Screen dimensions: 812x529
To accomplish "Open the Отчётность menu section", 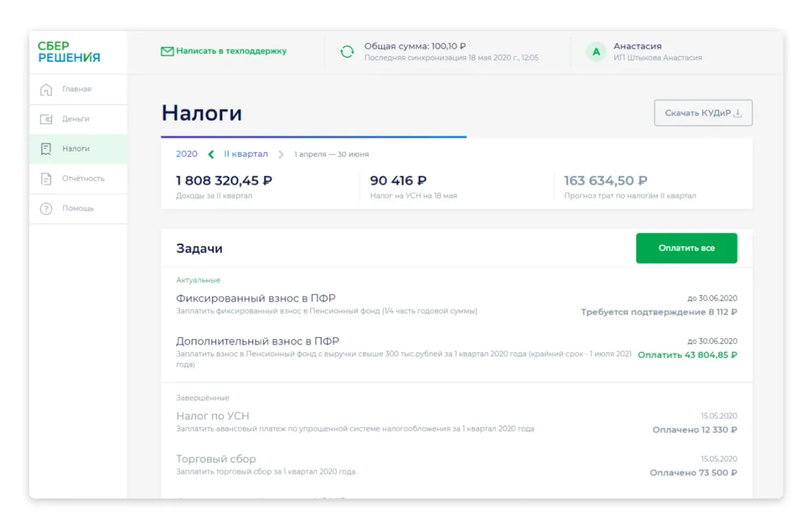I will point(83,179).
